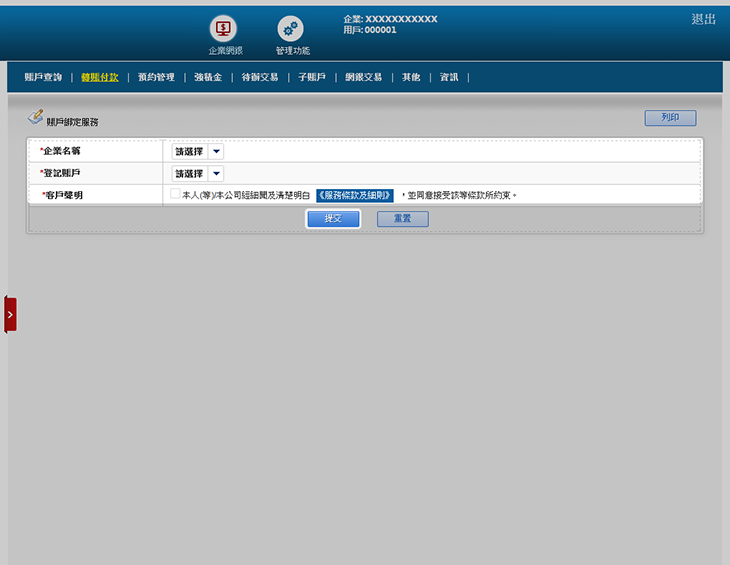The height and width of the screenshot is (565, 730).
Task: Open the 管理功能 gears icon
Action: [x=291, y=29]
